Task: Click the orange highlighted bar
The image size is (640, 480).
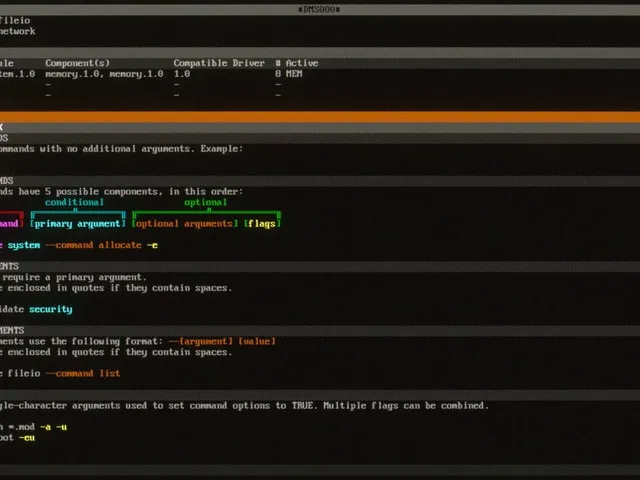Action: [x=320, y=117]
